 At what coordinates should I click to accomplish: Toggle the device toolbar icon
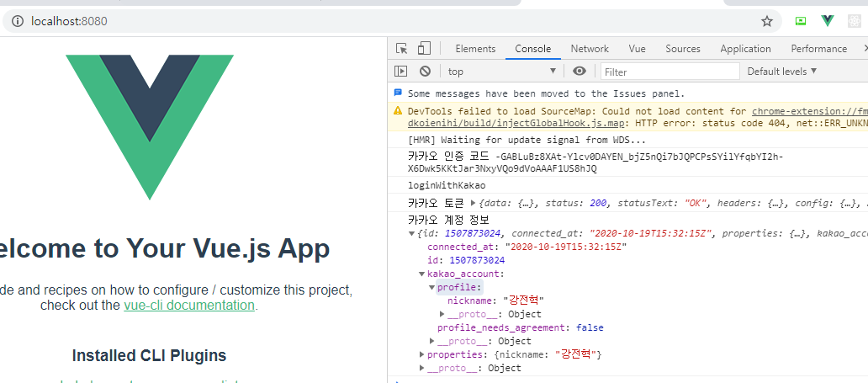(x=424, y=49)
